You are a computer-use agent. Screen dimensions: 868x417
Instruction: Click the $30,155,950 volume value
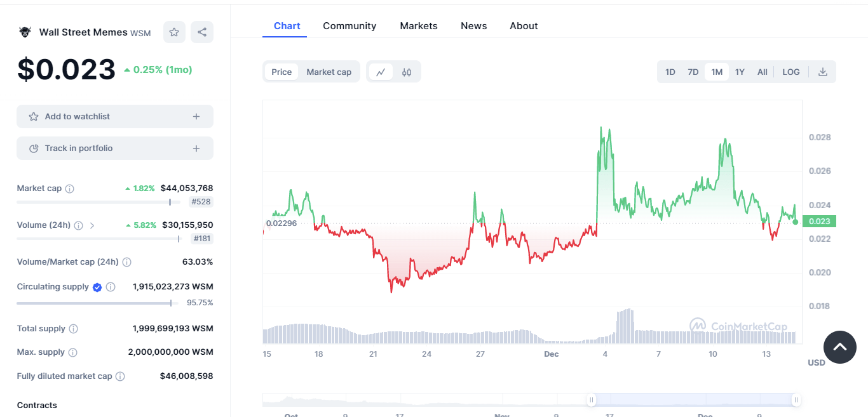[187, 225]
